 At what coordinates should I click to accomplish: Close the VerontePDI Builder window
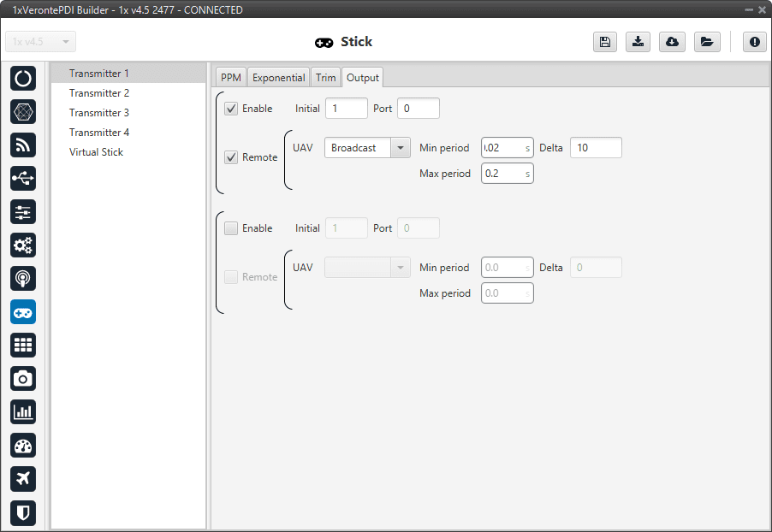pos(762,9)
